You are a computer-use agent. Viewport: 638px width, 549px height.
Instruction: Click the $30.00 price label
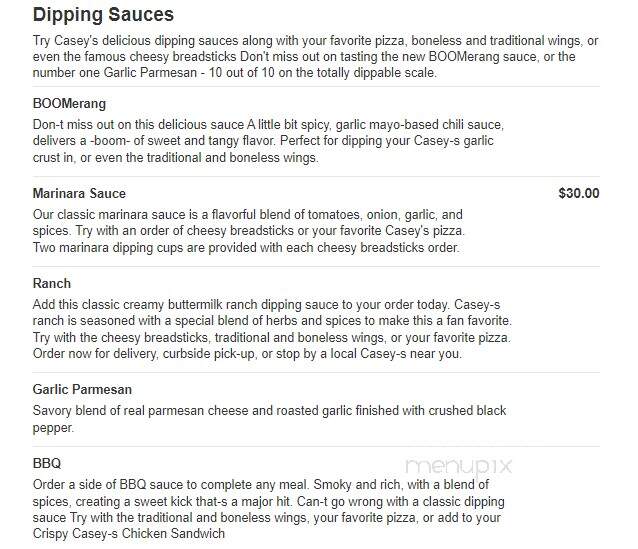click(x=579, y=193)
